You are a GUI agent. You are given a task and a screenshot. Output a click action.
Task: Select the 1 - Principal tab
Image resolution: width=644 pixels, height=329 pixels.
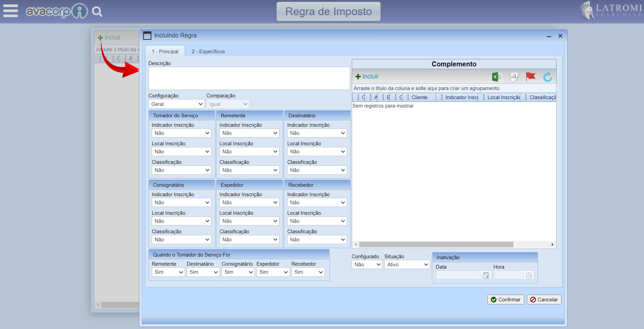[165, 52]
